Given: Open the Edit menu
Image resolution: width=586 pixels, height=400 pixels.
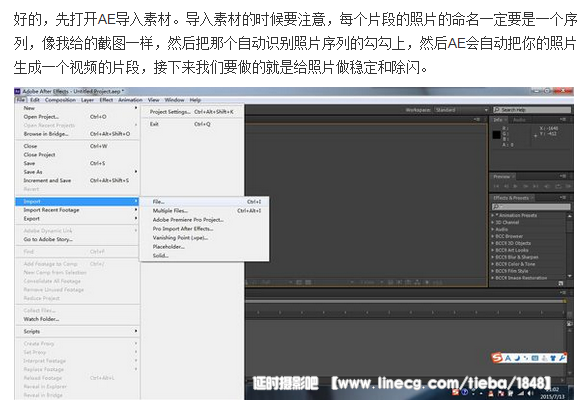Looking at the screenshot, I should coord(35,100).
